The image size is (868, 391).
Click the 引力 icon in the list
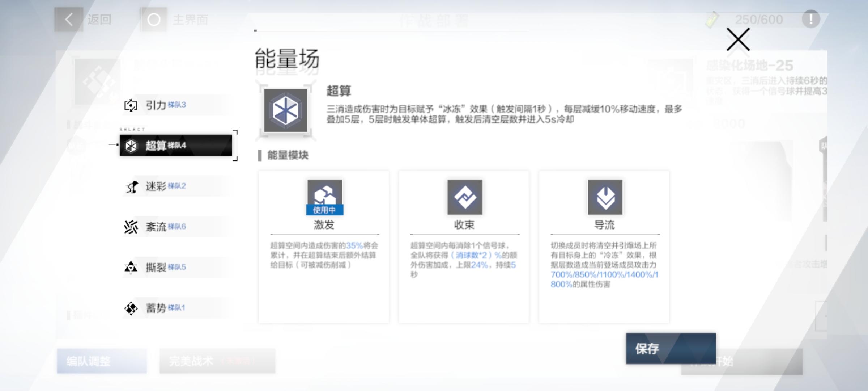131,105
